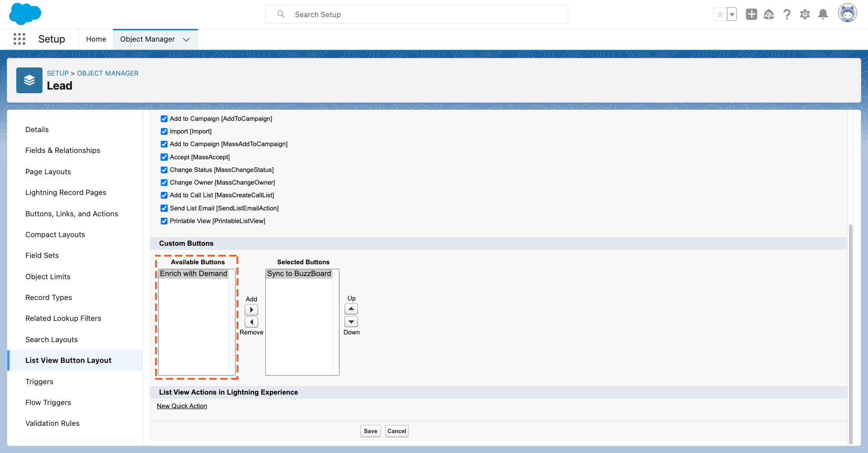Open Validation Rules
The width and height of the screenshot is (868, 453).
coord(52,424)
